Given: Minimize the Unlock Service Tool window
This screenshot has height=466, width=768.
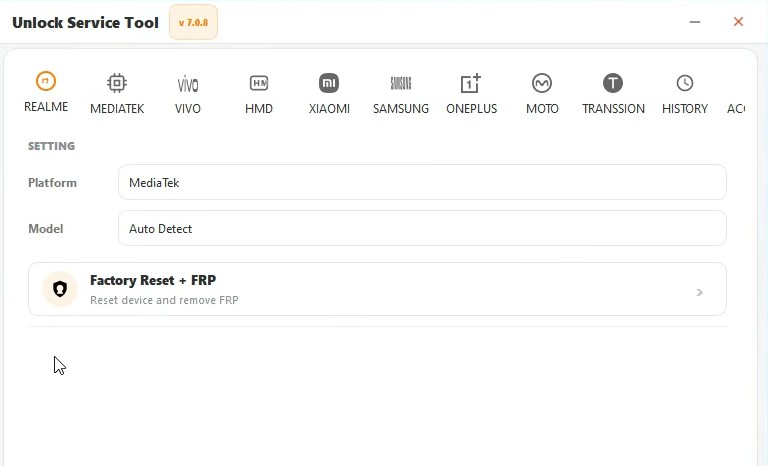Looking at the screenshot, I should pos(695,22).
